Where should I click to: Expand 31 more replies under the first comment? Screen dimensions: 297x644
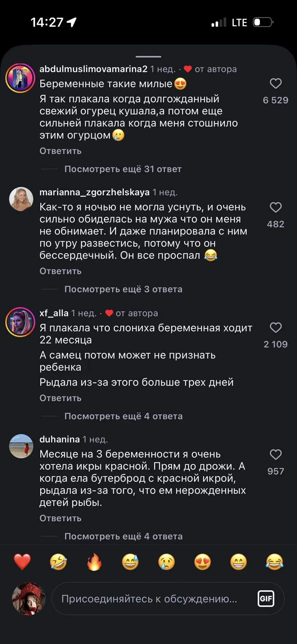point(123,169)
